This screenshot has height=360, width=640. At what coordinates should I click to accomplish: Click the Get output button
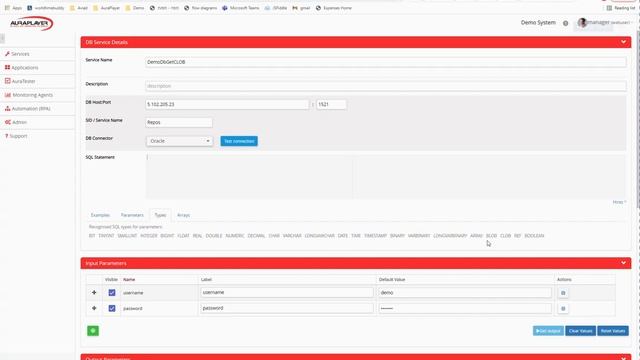[x=548, y=331]
